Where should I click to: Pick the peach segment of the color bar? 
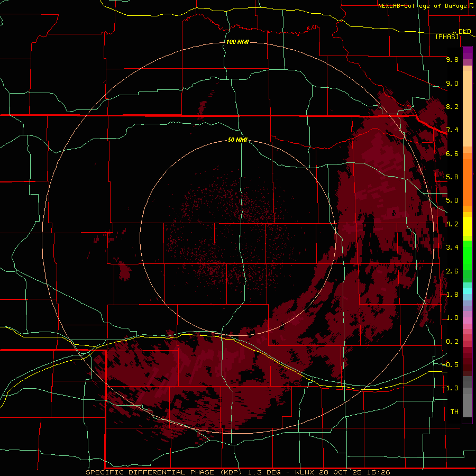467,108
